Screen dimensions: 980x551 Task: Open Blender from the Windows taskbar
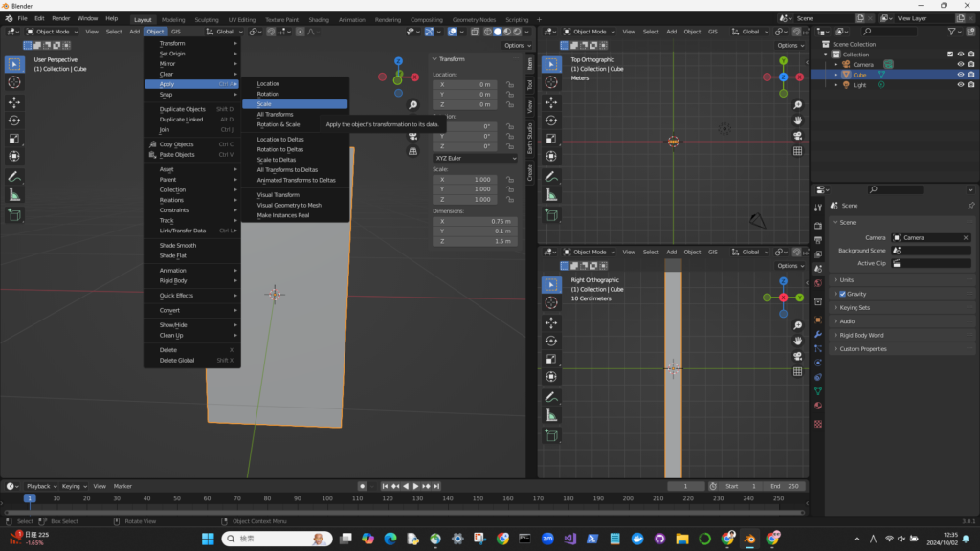(749, 540)
